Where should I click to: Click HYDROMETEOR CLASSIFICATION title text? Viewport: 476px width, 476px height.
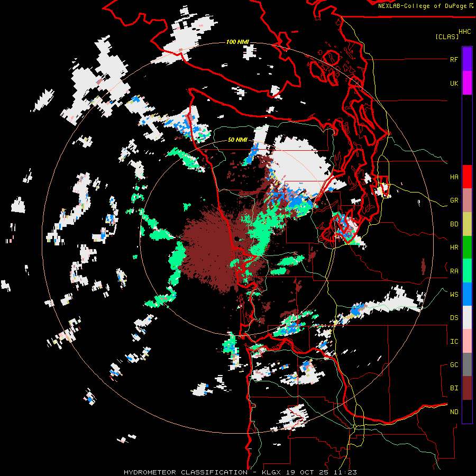(x=186, y=472)
